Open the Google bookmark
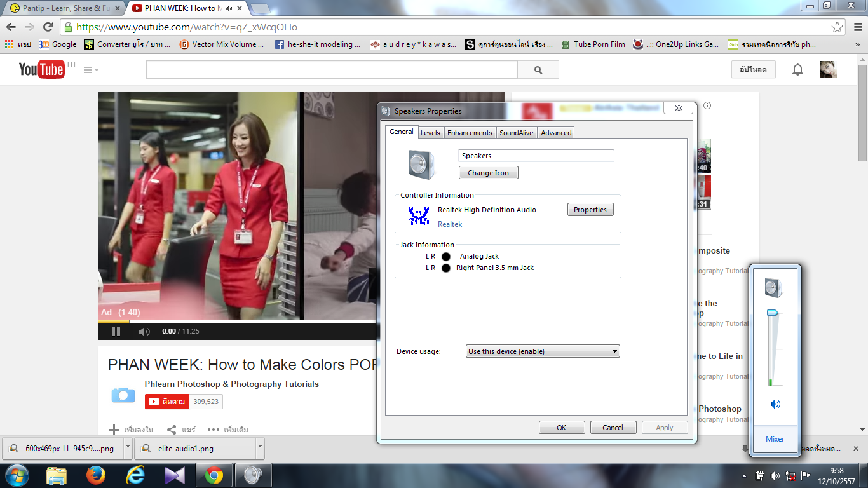Image resolution: width=868 pixels, height=488 pixels. (x=57, y=44)
